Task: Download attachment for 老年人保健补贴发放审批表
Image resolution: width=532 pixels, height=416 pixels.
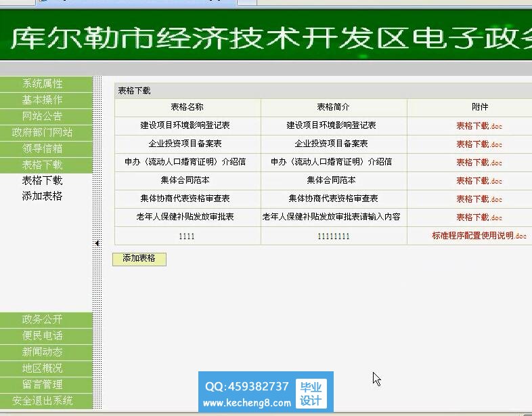Action: pyautogui.click(x=479, y=217)
